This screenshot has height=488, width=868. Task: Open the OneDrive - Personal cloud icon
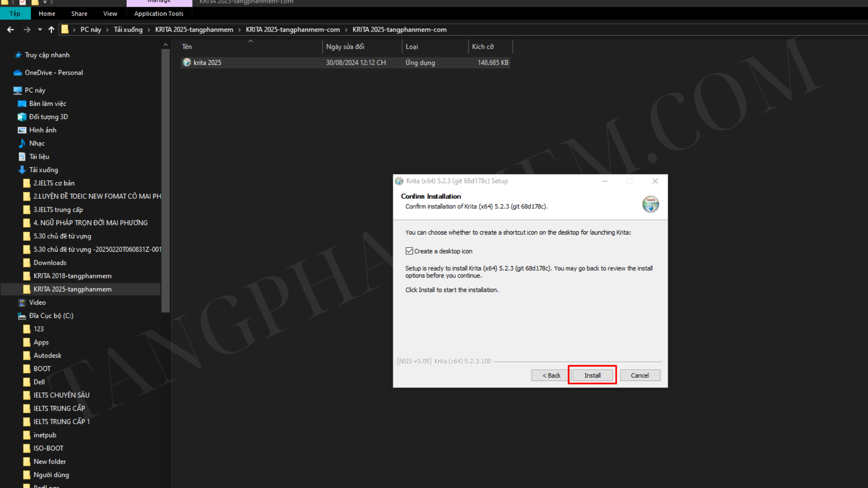18,73
